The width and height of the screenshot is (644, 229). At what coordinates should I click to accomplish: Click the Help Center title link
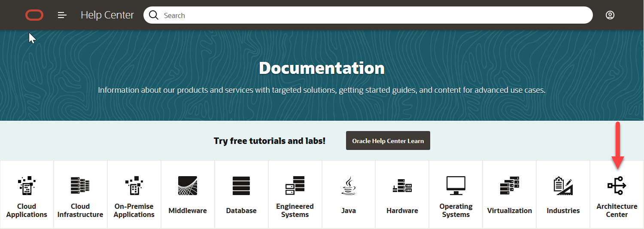pyautogui.click(x=107, y=15)
